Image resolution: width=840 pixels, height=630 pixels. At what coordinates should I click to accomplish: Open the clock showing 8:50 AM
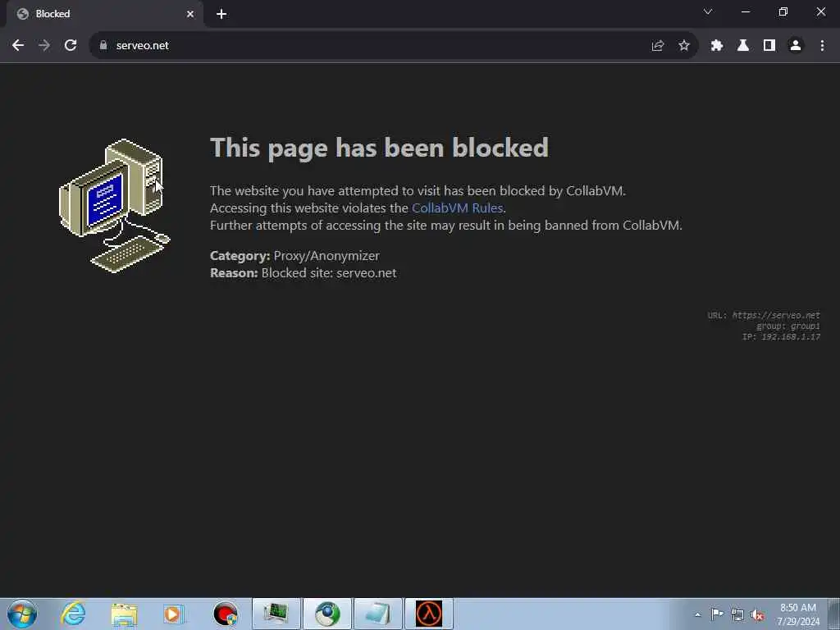pyautogui.click(x=798, y=614)
